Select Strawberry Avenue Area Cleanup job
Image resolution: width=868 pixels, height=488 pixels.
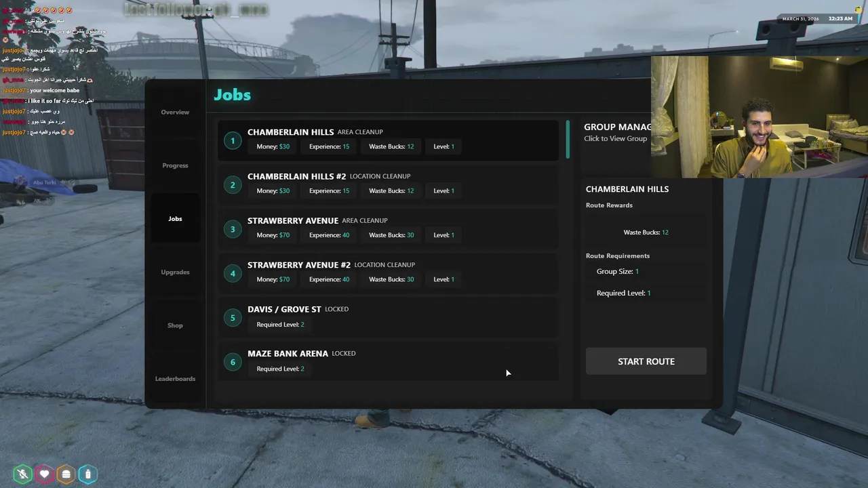389,228
